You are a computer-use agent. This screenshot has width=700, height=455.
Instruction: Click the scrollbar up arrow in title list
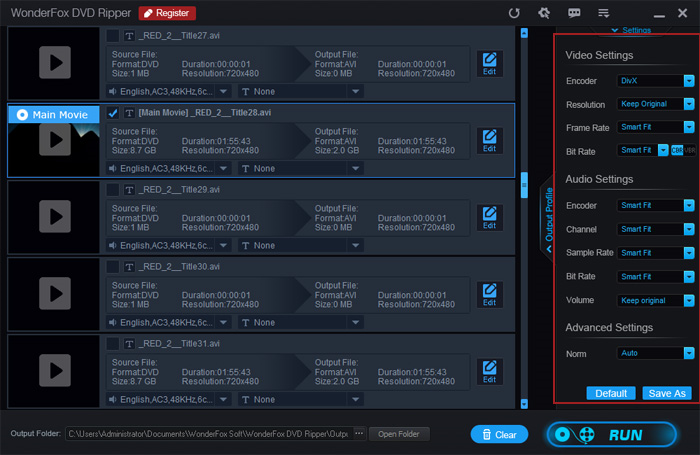point(524,33)
